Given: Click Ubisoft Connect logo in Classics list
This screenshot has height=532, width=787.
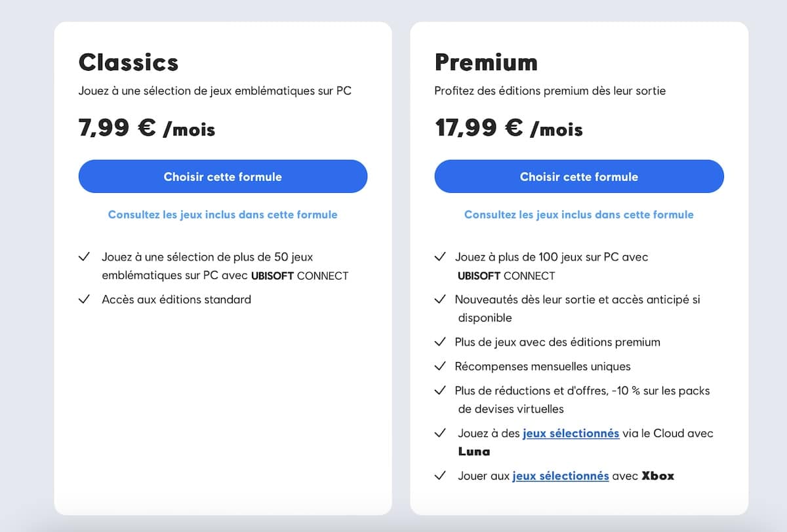Looking at the screenshot, I should 300,276.
